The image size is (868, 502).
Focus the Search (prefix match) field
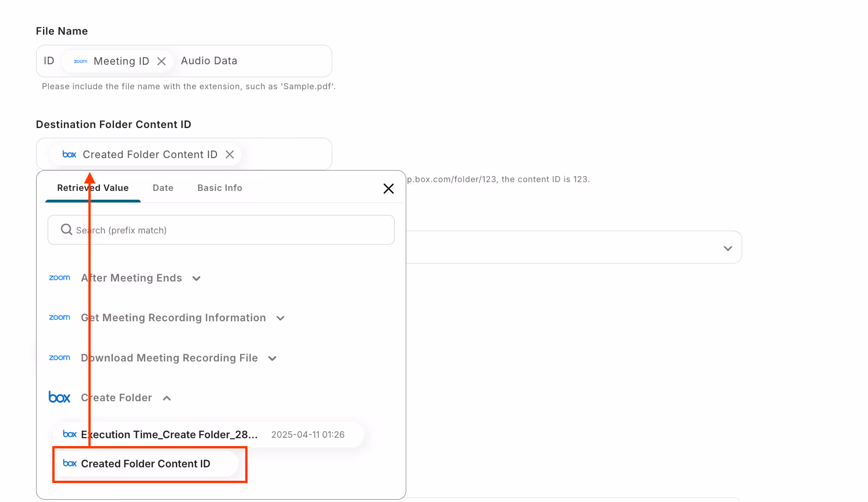[221, 230]
